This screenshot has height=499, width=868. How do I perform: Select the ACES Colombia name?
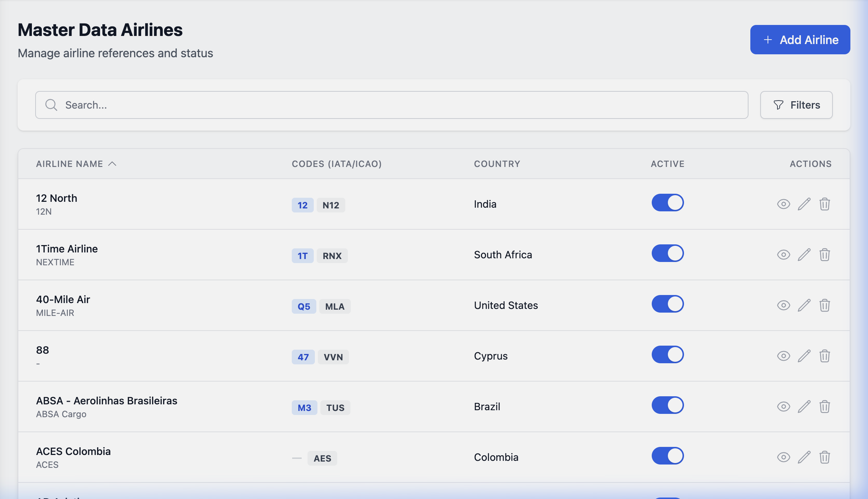click(x=73, y=451)
